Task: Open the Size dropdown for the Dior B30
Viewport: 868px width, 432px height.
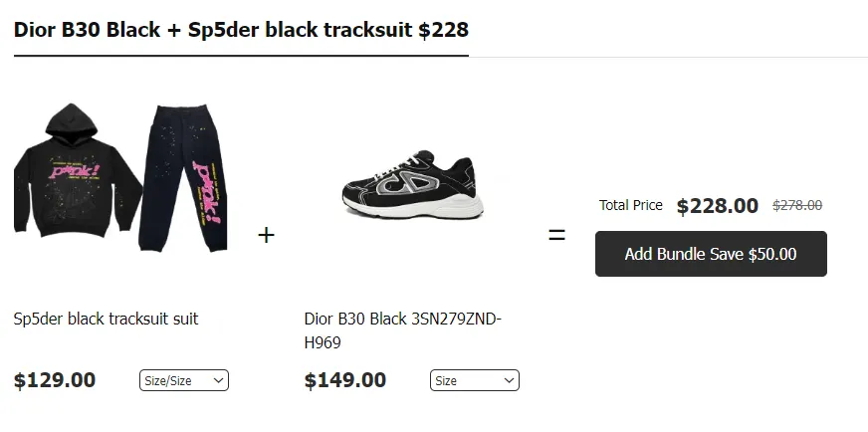Action: [474, 380]
